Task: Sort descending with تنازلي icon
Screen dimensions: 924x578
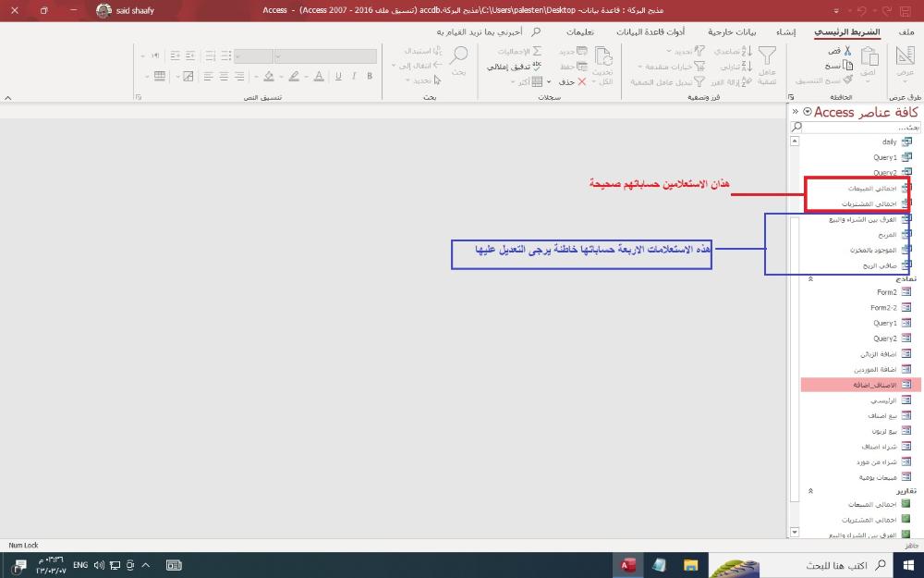Action: (x=747, y=66)
